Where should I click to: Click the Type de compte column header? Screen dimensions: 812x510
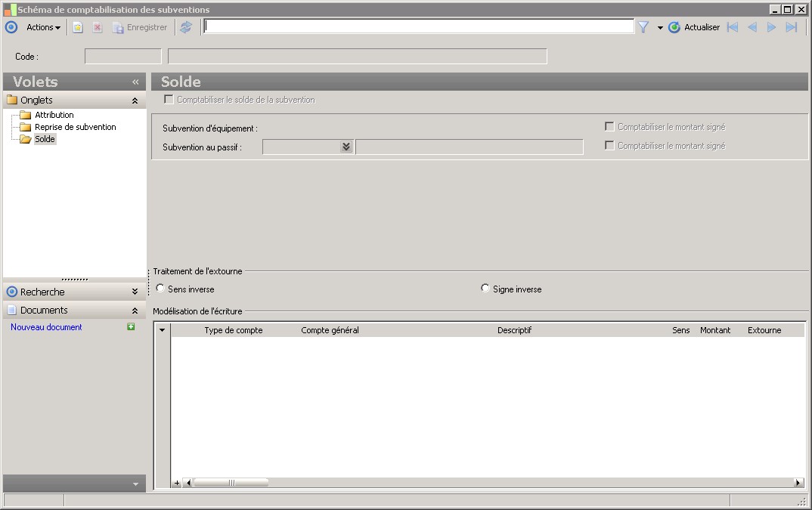pos(234,330)
